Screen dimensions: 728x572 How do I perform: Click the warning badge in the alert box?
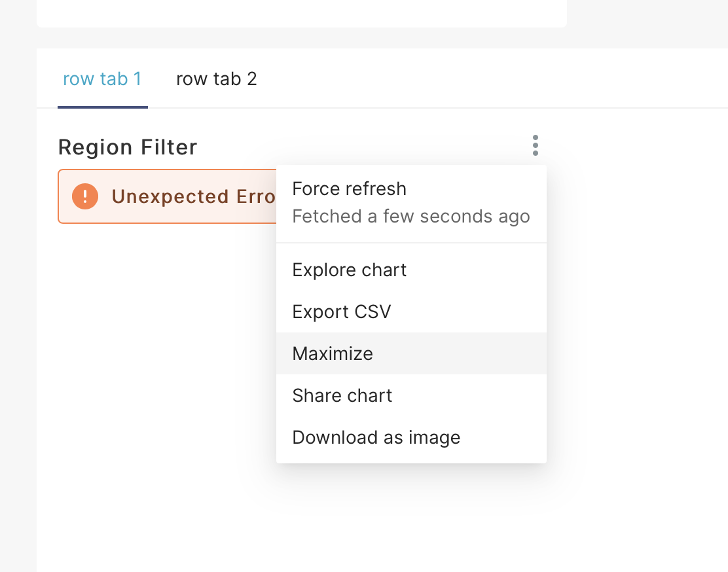84,196
